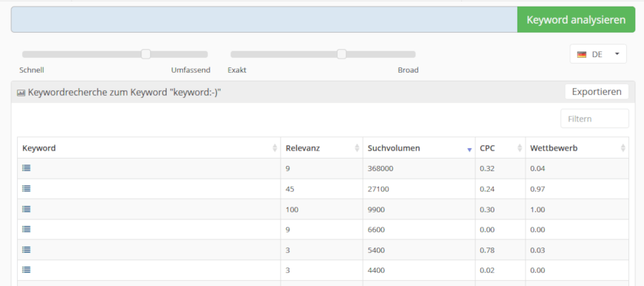The image size is (644, 286).
Task: Click CPC value 0.24
Action: click(487, 189)
